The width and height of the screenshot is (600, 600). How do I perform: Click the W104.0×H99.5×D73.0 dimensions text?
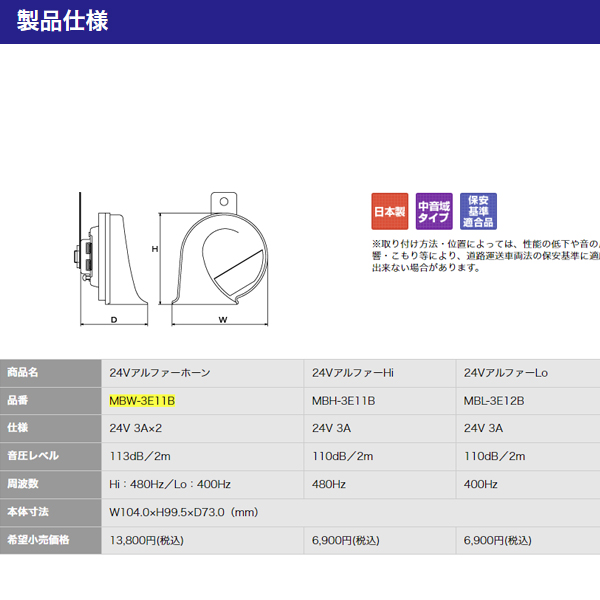pos(183,512)
